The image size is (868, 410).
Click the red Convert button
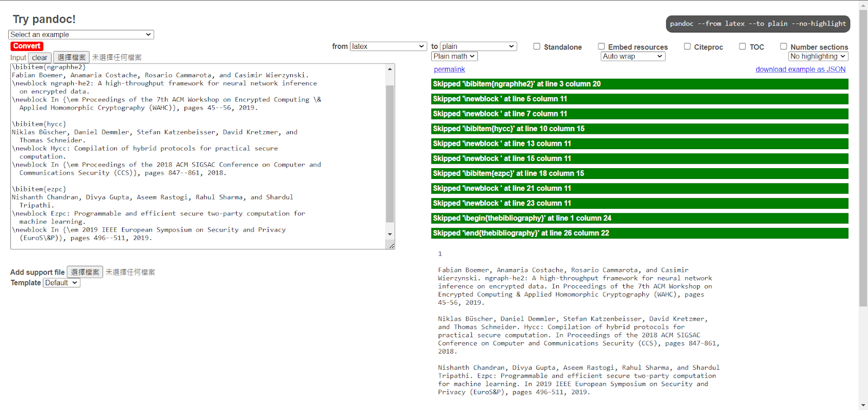(x=27, y=46)
